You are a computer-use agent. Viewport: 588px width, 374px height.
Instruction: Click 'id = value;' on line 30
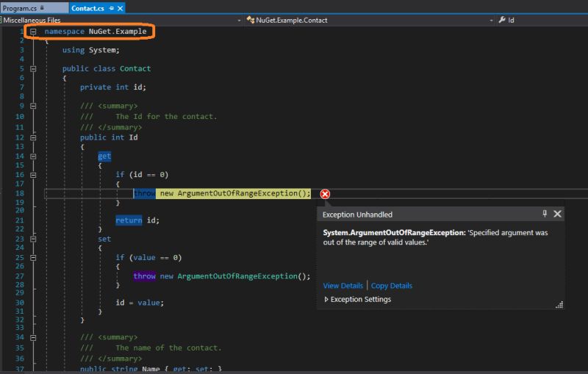tap(140, 303)
